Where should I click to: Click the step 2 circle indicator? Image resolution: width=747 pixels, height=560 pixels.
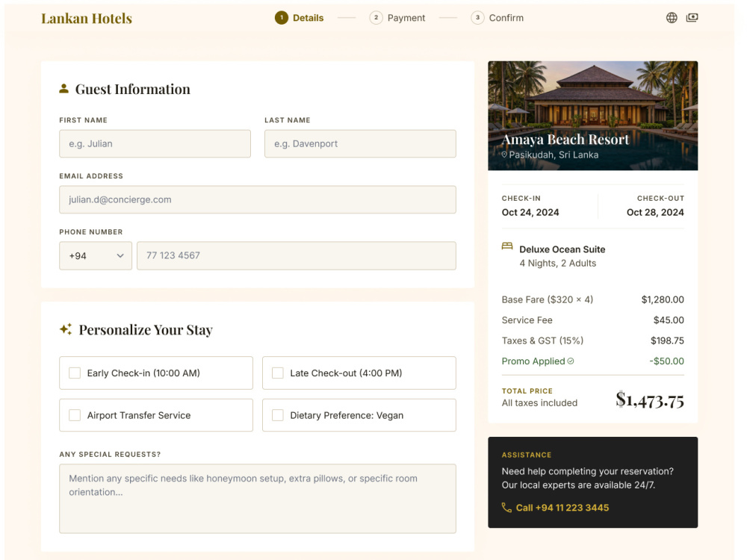pyautogui.click(x=376, y=18)
